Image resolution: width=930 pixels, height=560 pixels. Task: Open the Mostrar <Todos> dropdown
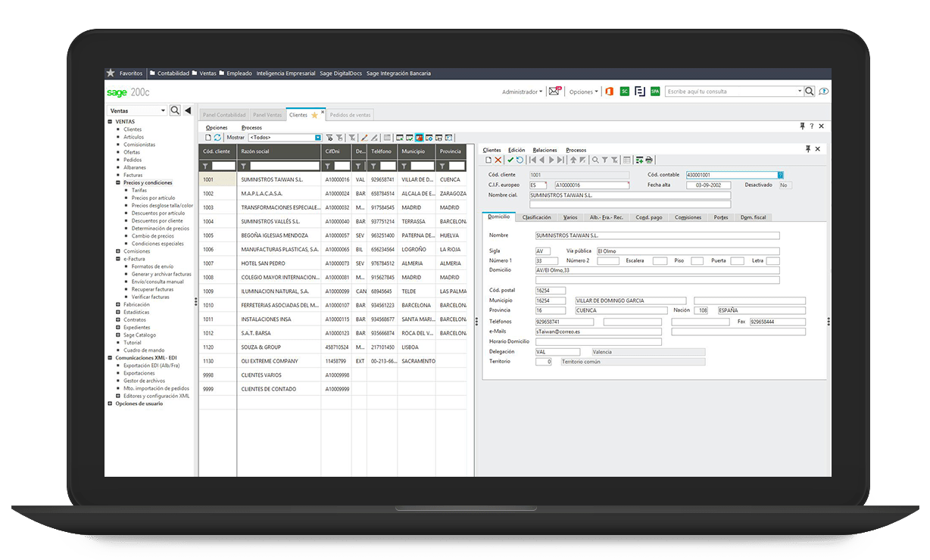(x=317, y=137)
